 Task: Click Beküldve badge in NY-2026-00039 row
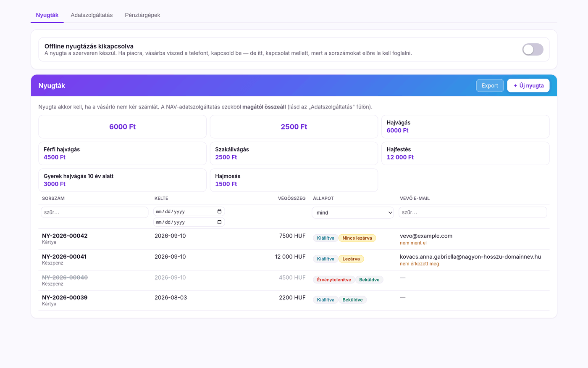(352, 300)
